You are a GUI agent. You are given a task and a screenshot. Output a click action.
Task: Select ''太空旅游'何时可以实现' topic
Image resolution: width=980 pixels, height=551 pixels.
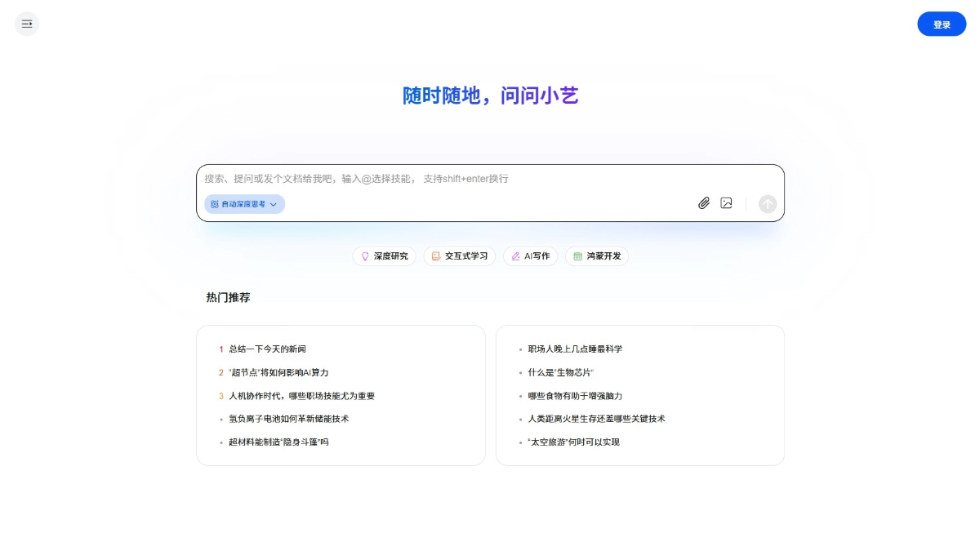(x=573, y=442)
